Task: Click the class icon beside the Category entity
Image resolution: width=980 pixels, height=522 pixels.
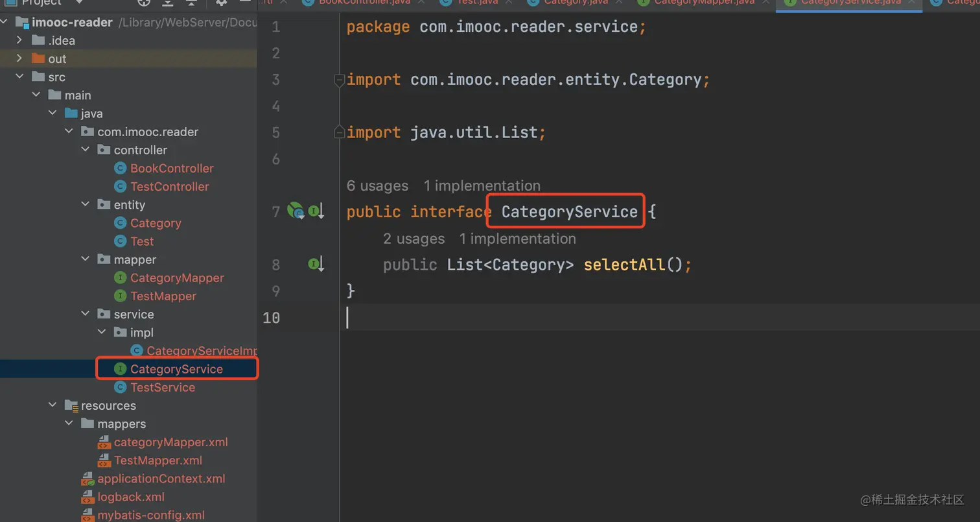Action: [120, 223]
